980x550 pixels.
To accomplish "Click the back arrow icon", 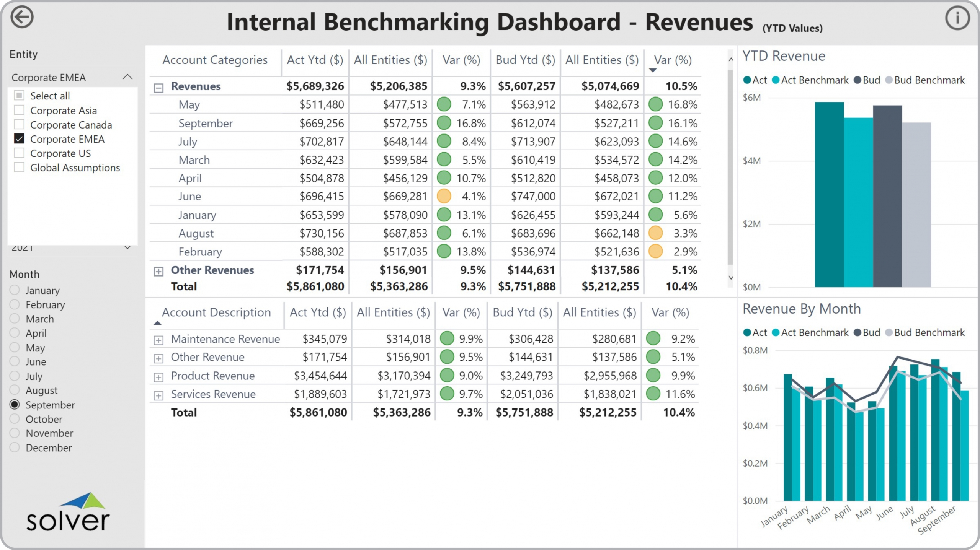I will coord(22,17).
